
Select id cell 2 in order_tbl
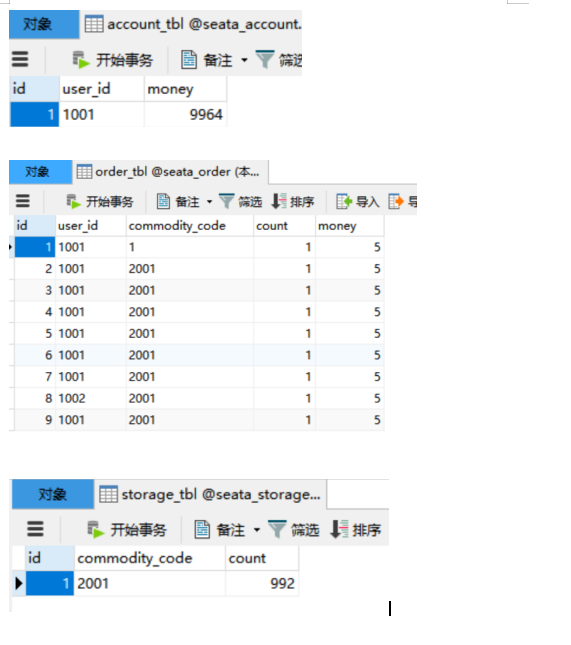(35, 269)
